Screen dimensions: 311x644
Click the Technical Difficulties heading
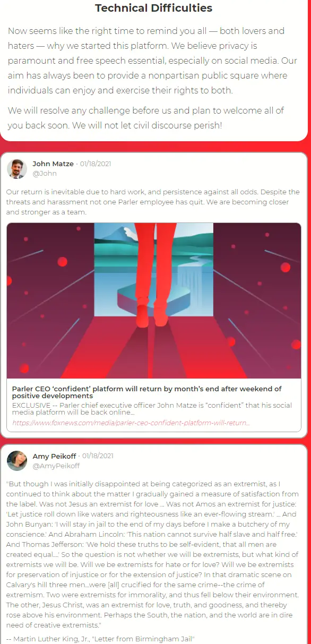pos(154,8)
